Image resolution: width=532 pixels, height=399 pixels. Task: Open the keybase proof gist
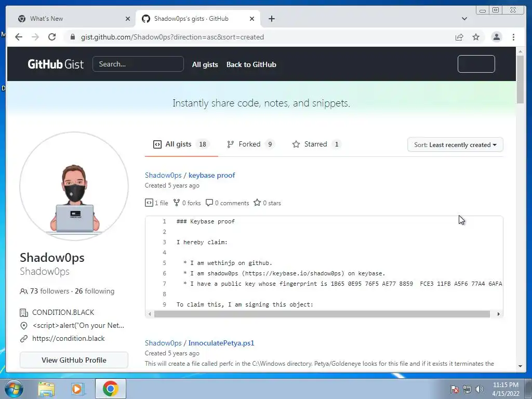[212, 175]
